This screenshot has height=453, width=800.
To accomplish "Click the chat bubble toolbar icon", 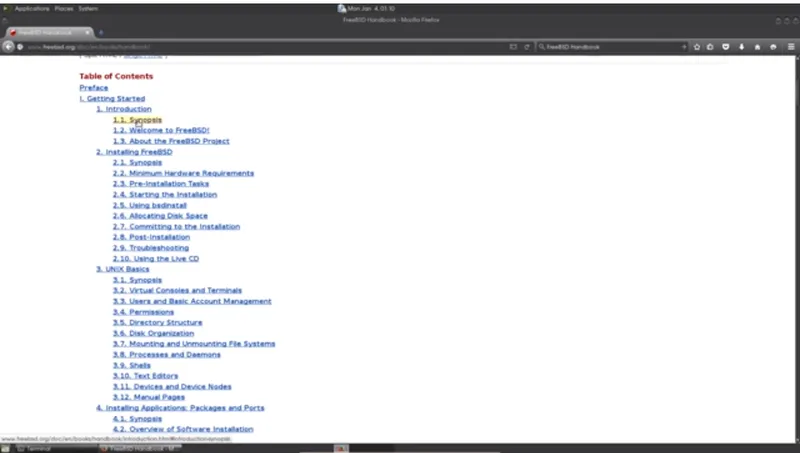I will pyautogui.click(x=773, y=47).
